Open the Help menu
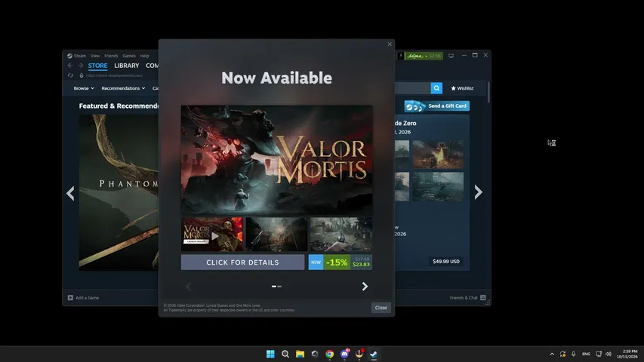This screenshot has width=644, height=362. coord(144,56)
